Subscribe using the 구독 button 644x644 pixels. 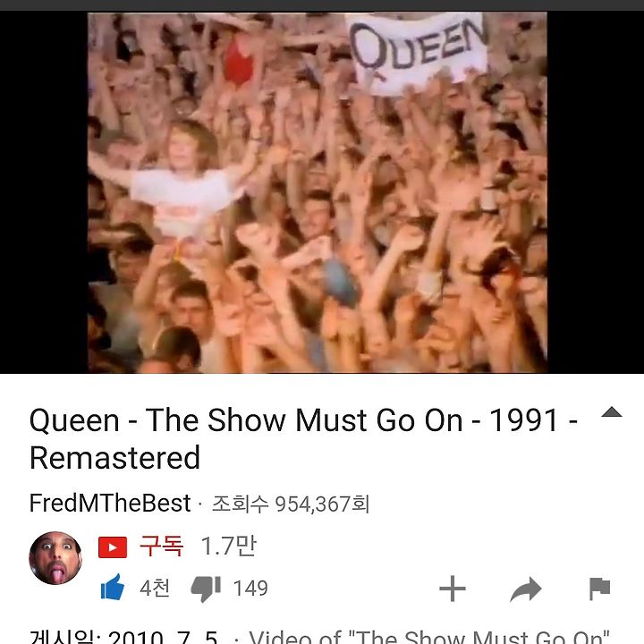tap(161, 546)
